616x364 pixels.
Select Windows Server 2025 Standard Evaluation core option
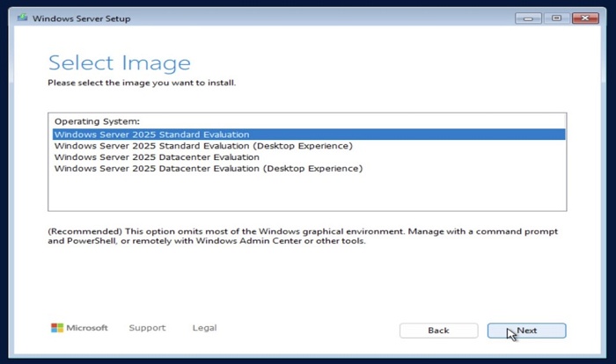click(309, 135)
